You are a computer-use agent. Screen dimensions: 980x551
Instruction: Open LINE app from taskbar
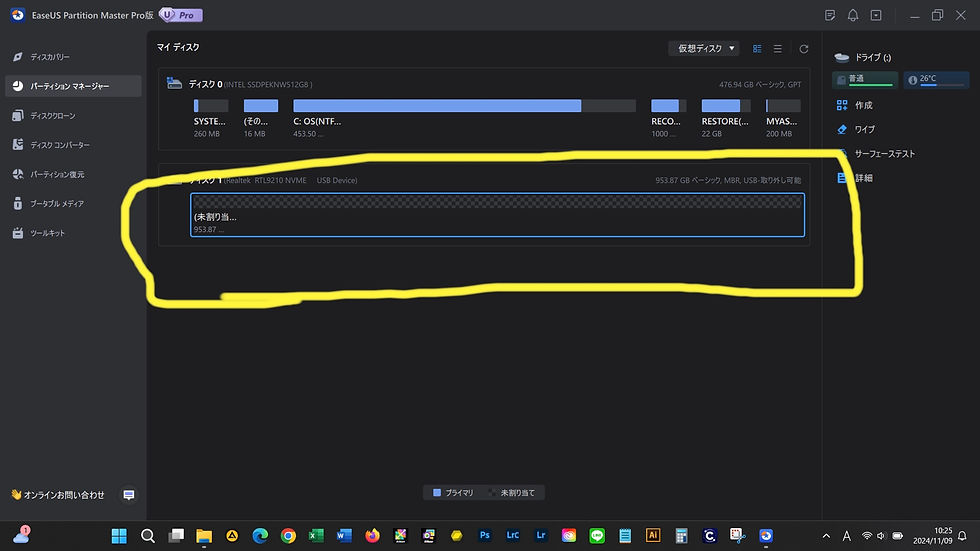[597, 535]
